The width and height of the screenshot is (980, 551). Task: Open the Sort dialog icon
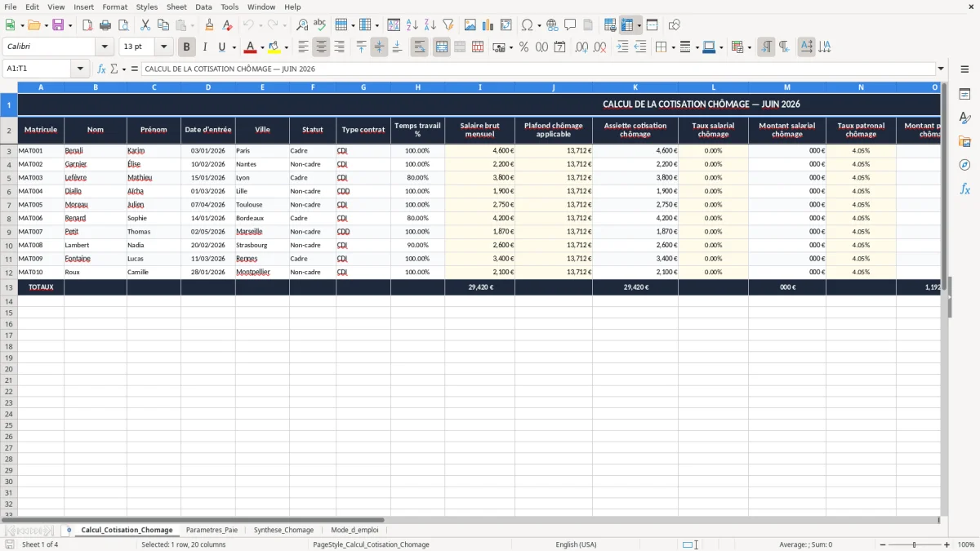pos(394,25)
